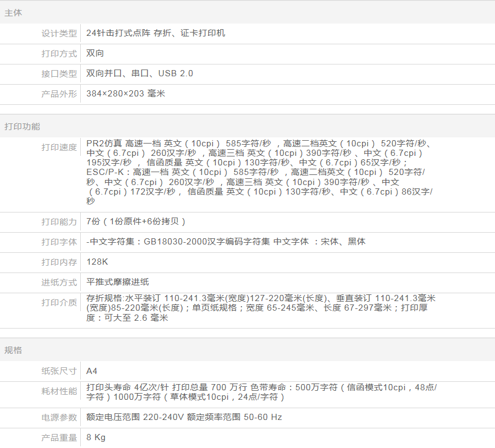The height and width of the screenshot is (448, 495).
Task: Click the 384×280×203 毫米 dimension value
Action: [x=126, y=94]
